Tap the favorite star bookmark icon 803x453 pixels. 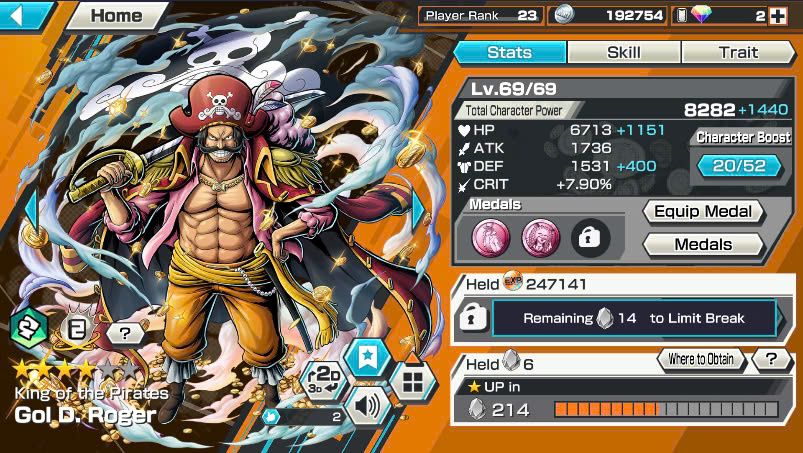pyautogui.click(x=367, y=359)
